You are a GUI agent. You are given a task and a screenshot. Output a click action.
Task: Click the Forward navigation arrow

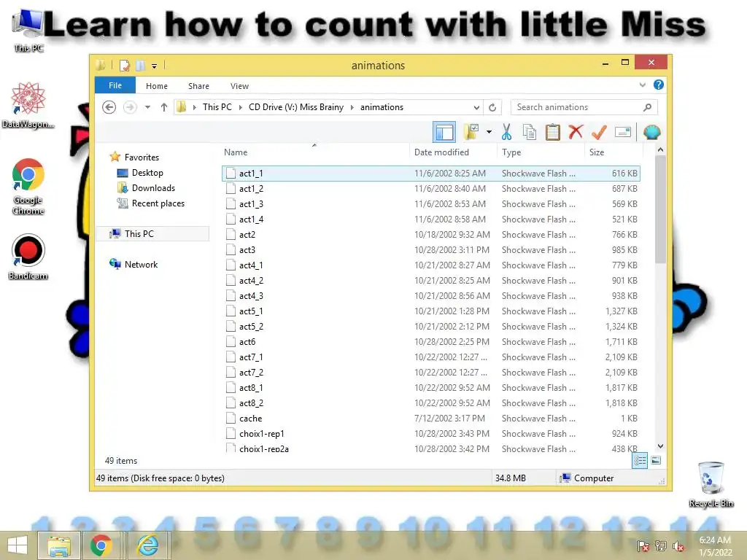130,107
